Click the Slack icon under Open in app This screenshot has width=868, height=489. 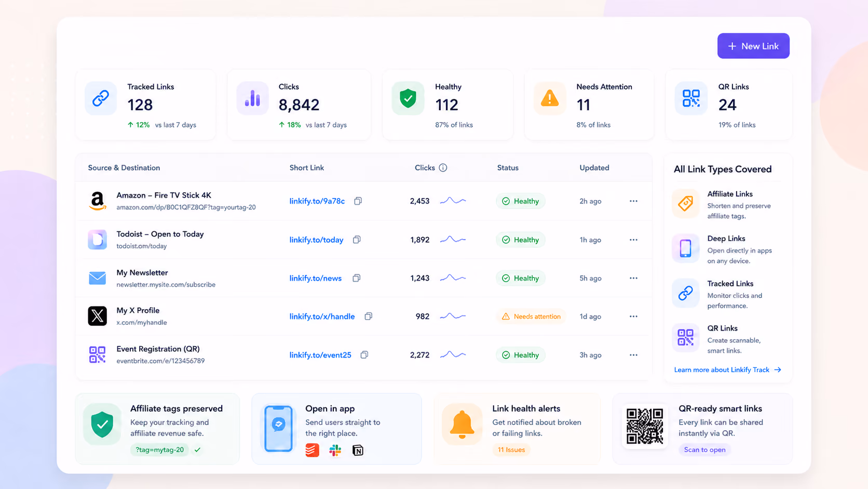point(335,450)
